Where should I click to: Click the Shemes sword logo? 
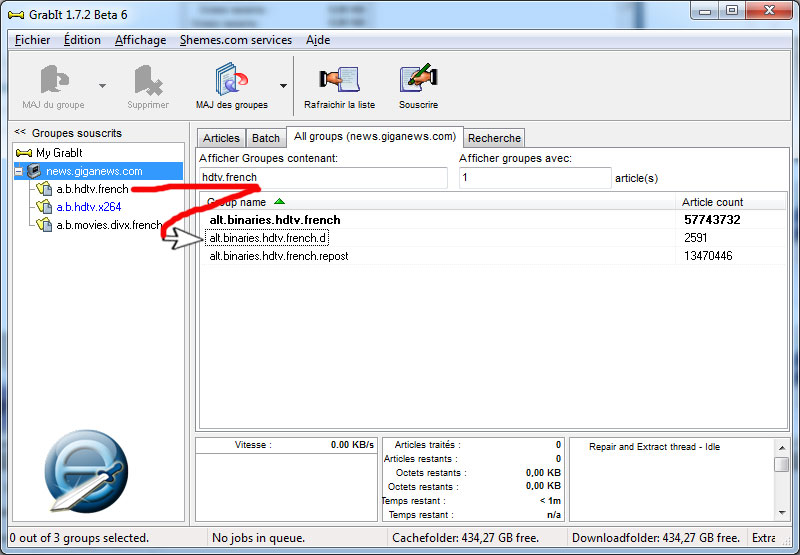pyautogui.click(x=87, y=472)
